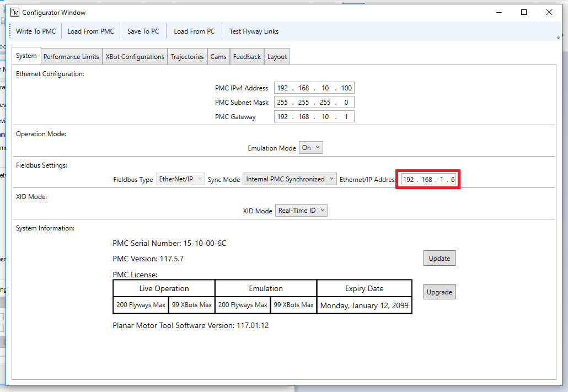Click the Configurator Window app icon
Viewport: 568px width, 392px height.
click(x=15, y=12)
